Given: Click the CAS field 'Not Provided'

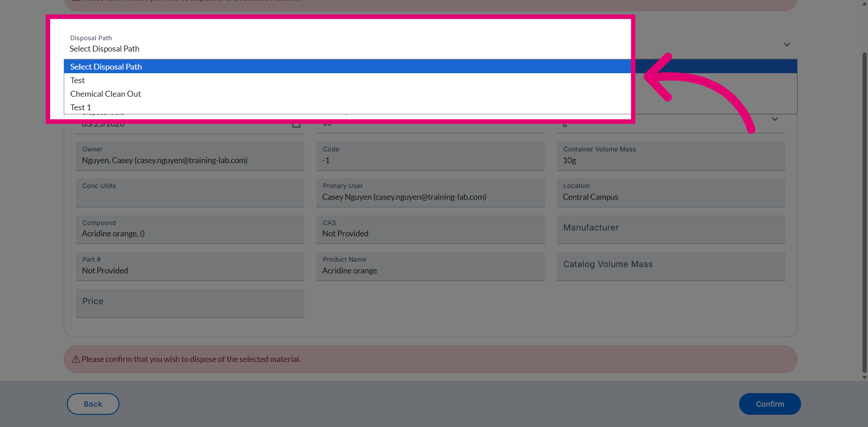Looking at the screenshot, I should pos(430,230).
